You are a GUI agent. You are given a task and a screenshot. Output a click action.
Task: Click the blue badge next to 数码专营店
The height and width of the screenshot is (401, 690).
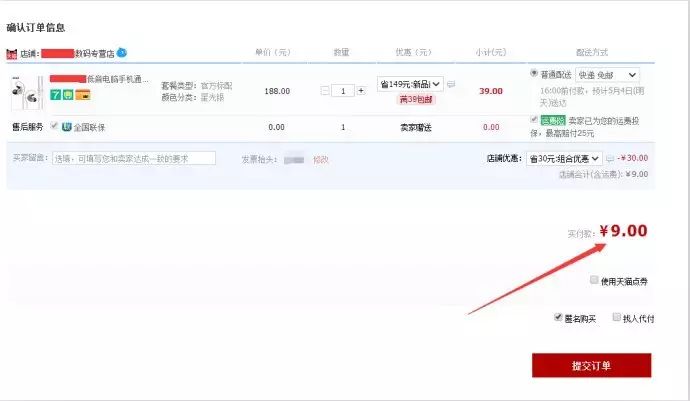[x=121, y=53]
